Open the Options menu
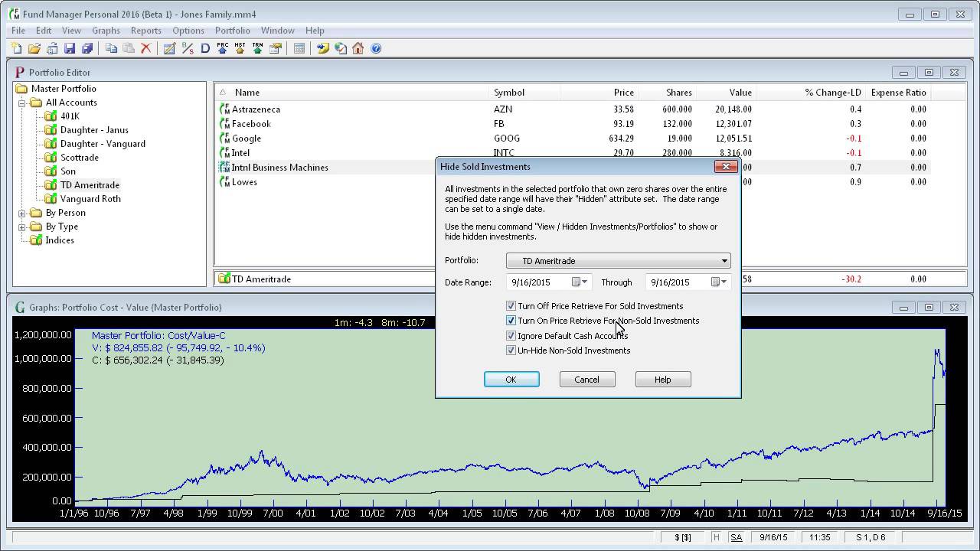The height and width of the screenshot is (551, 980). 188,31
